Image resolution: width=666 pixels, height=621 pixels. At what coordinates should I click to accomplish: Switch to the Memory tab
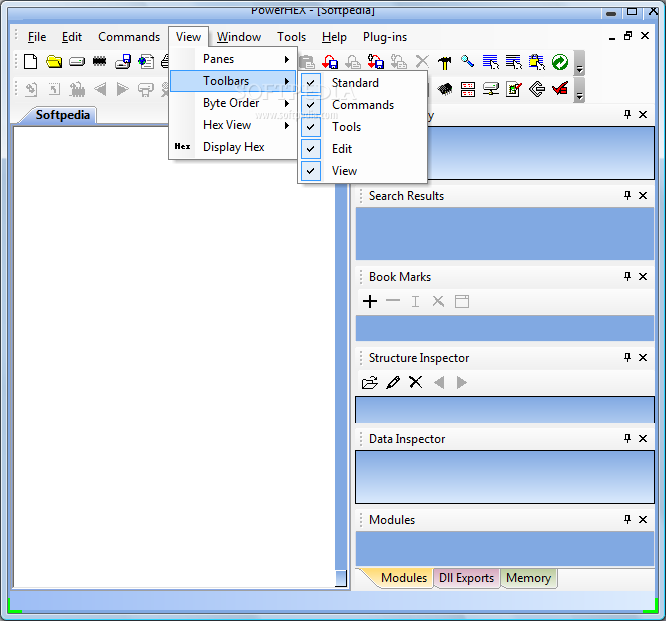[528, 578]
